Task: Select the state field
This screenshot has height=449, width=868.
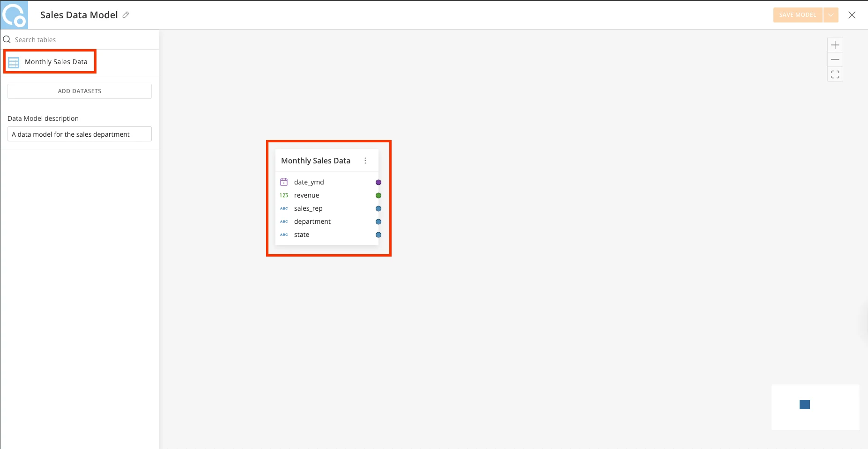Action: coord(302,235)
